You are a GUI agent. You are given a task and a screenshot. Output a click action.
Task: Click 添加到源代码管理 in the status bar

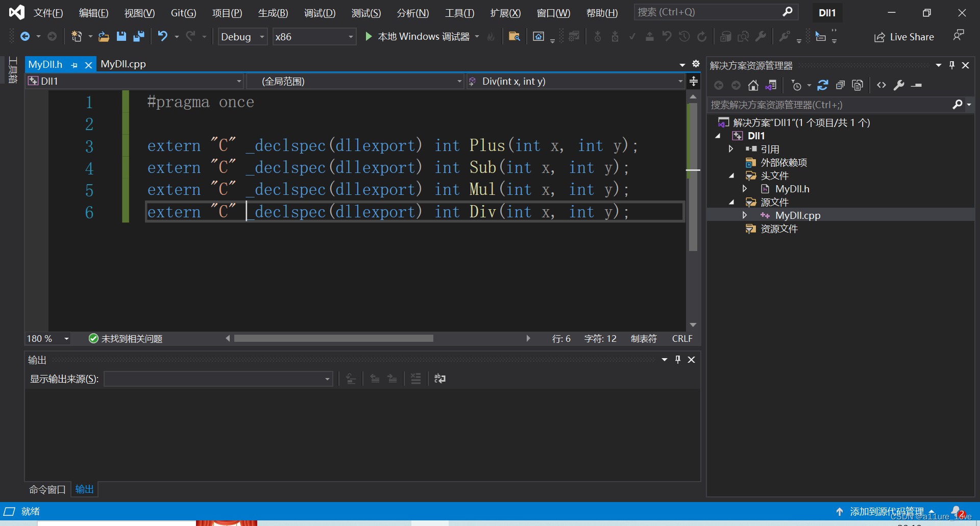click(x=886, y=511)
